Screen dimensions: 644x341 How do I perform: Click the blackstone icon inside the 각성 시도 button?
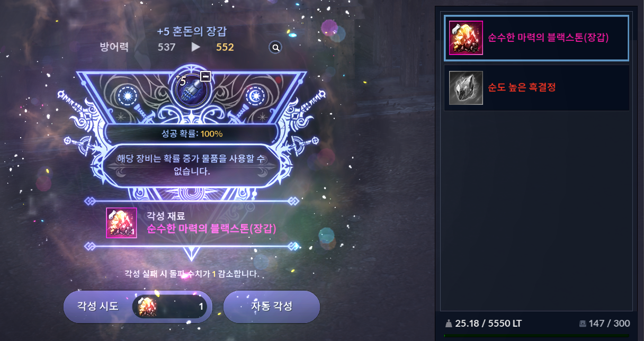pos(147,307)
